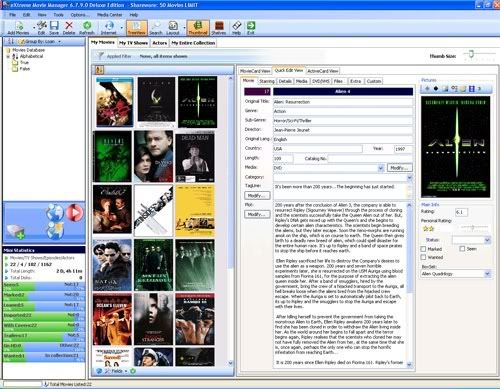Enable the Marked checkbox

[x=423, y=249]
